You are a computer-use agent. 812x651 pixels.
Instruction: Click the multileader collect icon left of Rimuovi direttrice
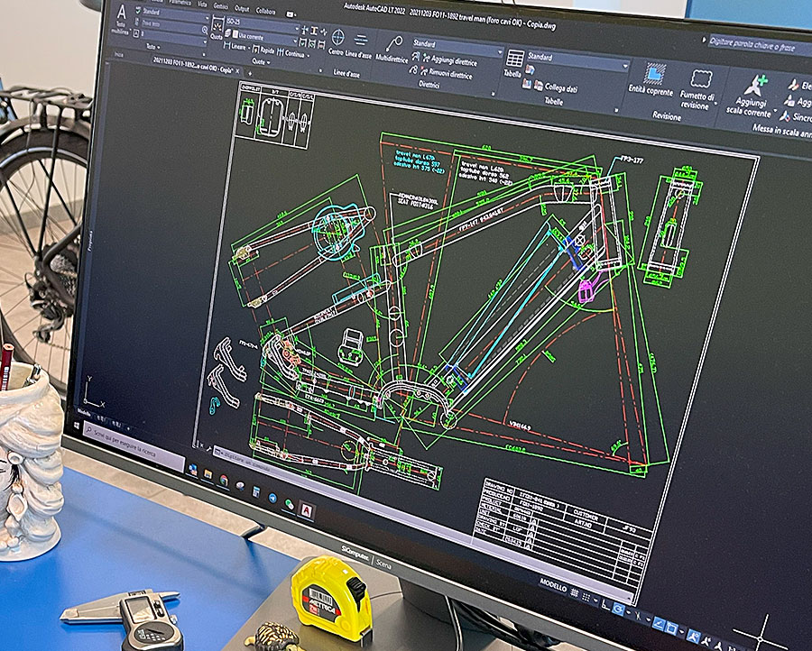tap(414, 69)
